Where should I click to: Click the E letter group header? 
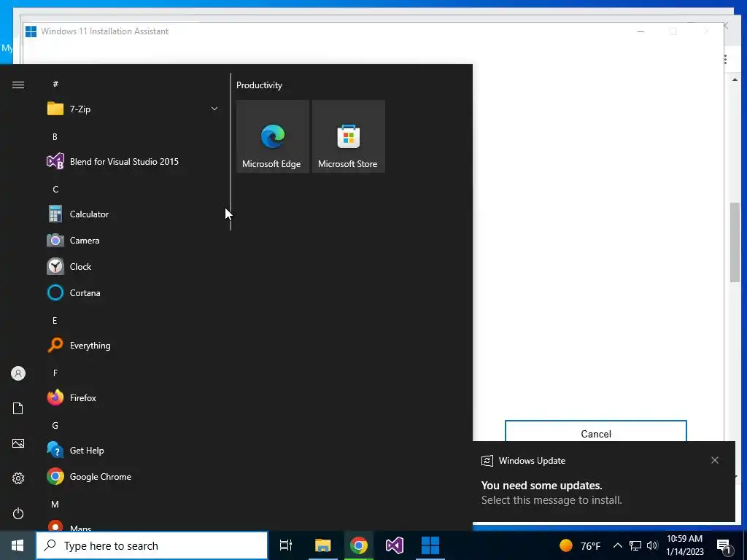click(55, 321)
